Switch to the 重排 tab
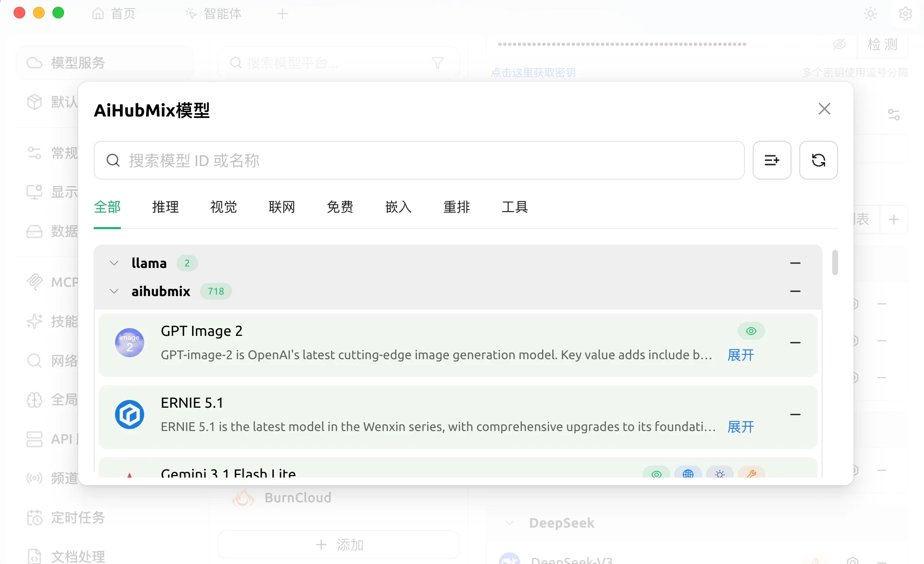 pos(457,207)
